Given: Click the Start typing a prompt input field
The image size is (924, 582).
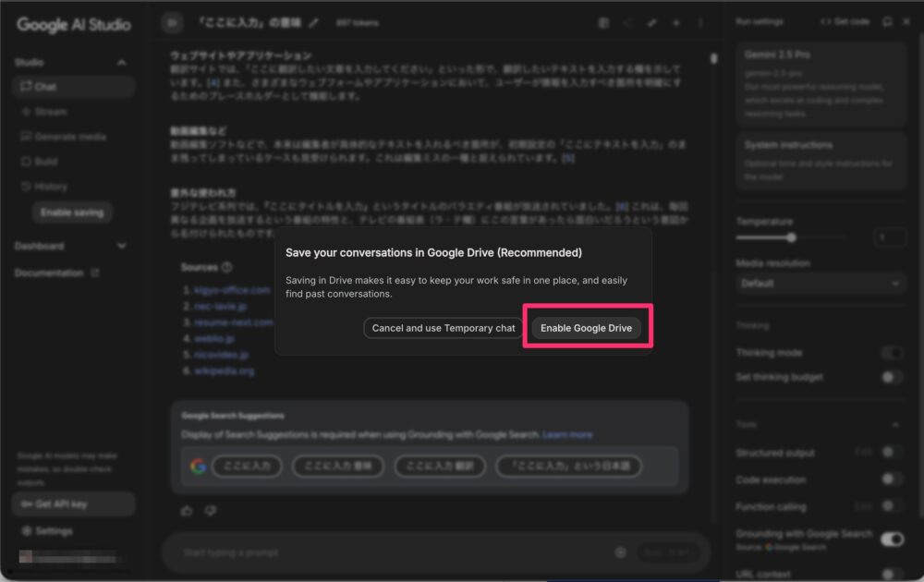Looking at the screenshot, I should pyautogui.click(x=388, y=552).
